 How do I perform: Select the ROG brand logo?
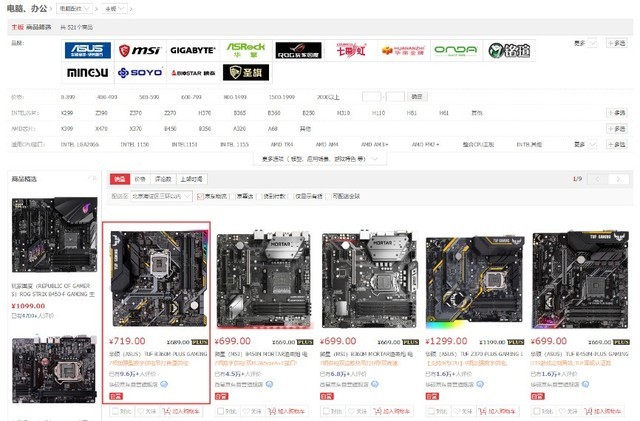(299, 50)
